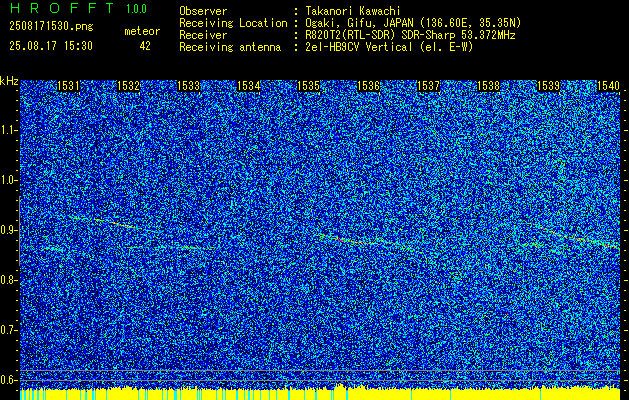
Task: Click the Receiving antenna label
Action: [x=230, y=47]
